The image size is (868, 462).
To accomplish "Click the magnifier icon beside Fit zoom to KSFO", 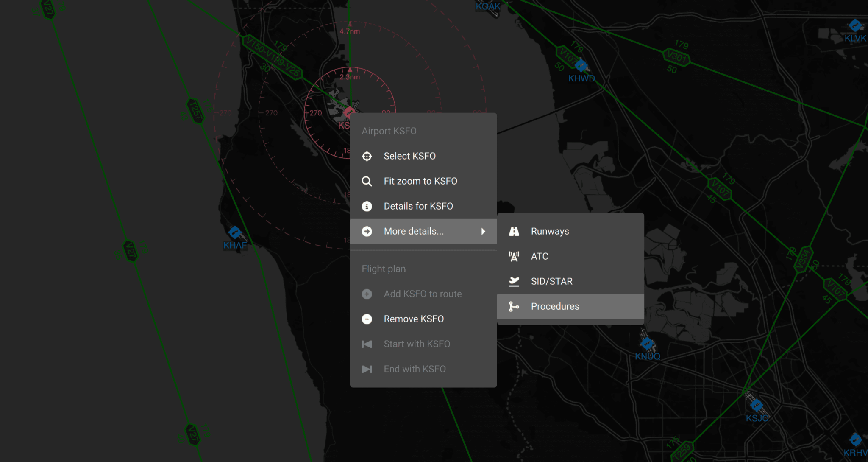I will 367,181.
